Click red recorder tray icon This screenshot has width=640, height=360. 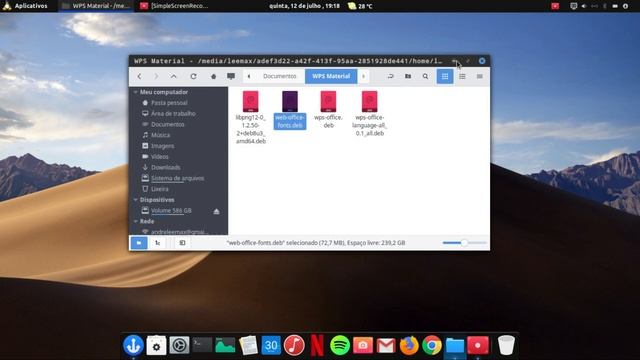coord(555,6)
